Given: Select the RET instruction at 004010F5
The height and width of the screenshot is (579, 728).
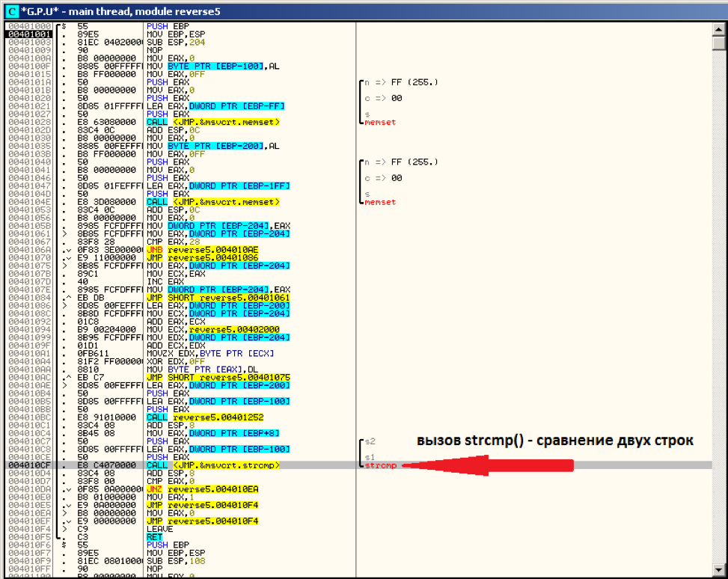Looking at the screenshot, I should click(155, 537).
